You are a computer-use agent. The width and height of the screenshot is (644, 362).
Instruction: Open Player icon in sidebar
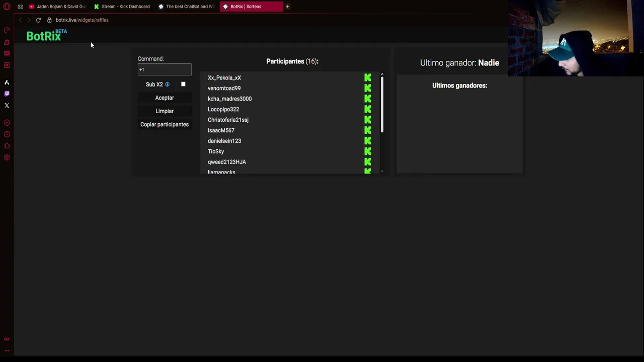[7, 123]
